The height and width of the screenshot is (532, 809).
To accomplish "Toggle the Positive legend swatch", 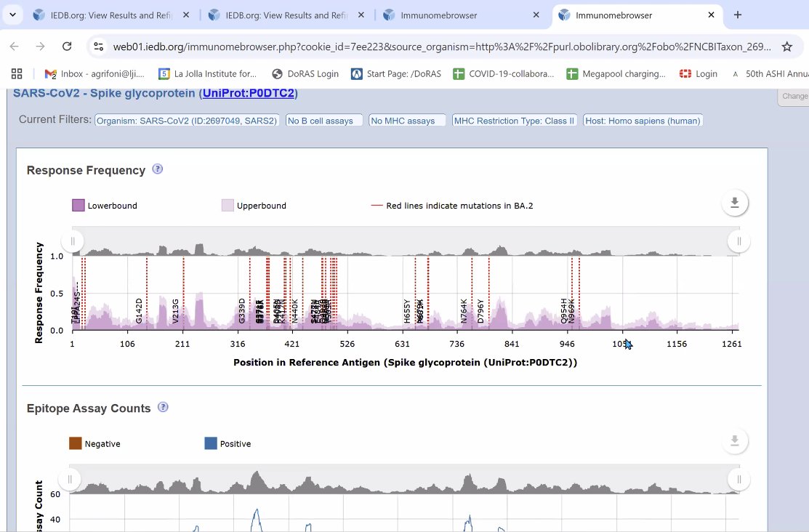I will coord(211,444).
